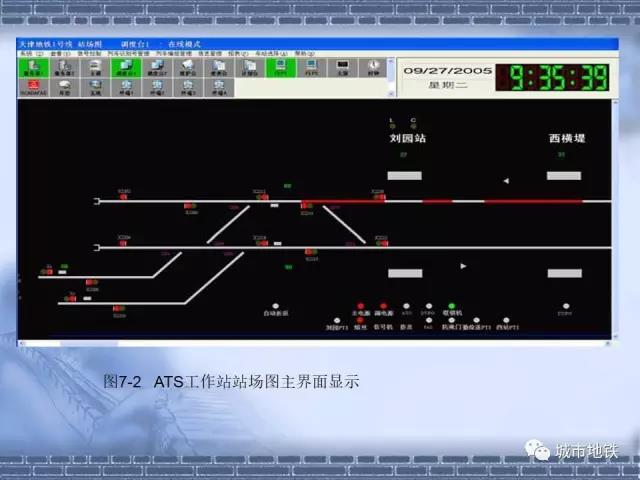Click the second icon in the bottom toolbar row

point(64,87)
